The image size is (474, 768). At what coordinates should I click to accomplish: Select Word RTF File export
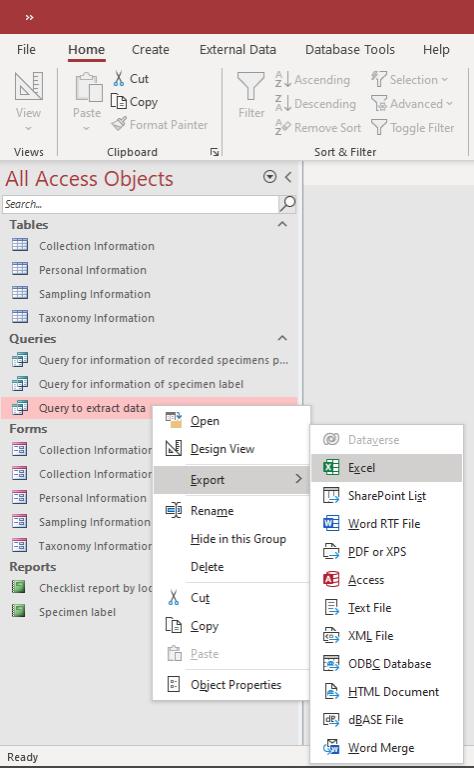click(386, 524)
